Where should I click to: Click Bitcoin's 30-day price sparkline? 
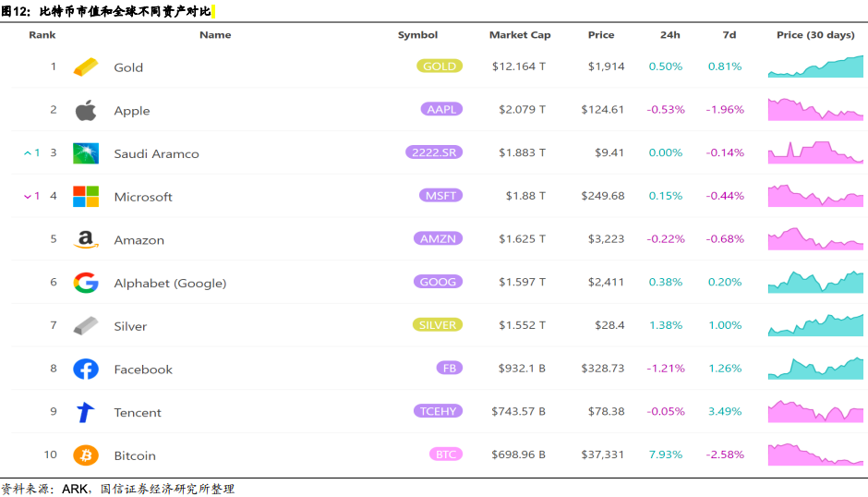pos(815,455)
